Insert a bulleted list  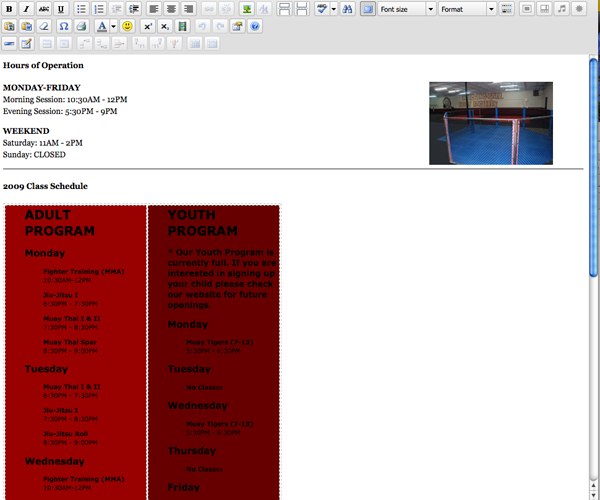coord(81,9)
